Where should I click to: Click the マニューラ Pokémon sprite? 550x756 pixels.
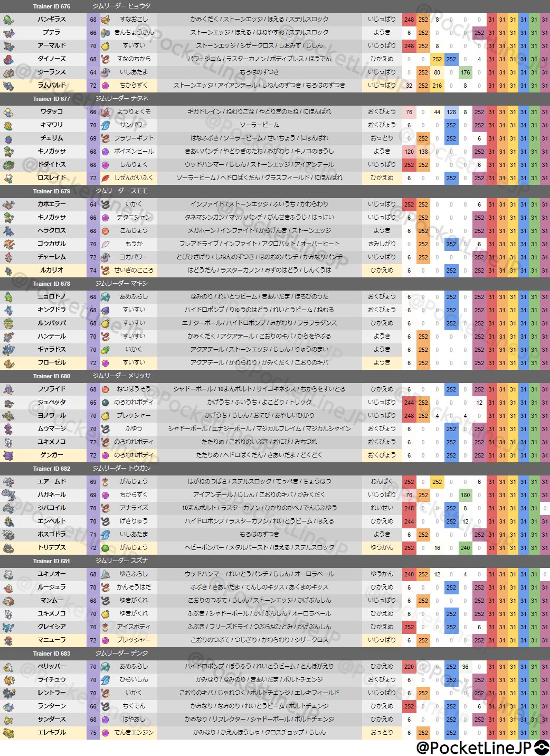tap(8, 640)
